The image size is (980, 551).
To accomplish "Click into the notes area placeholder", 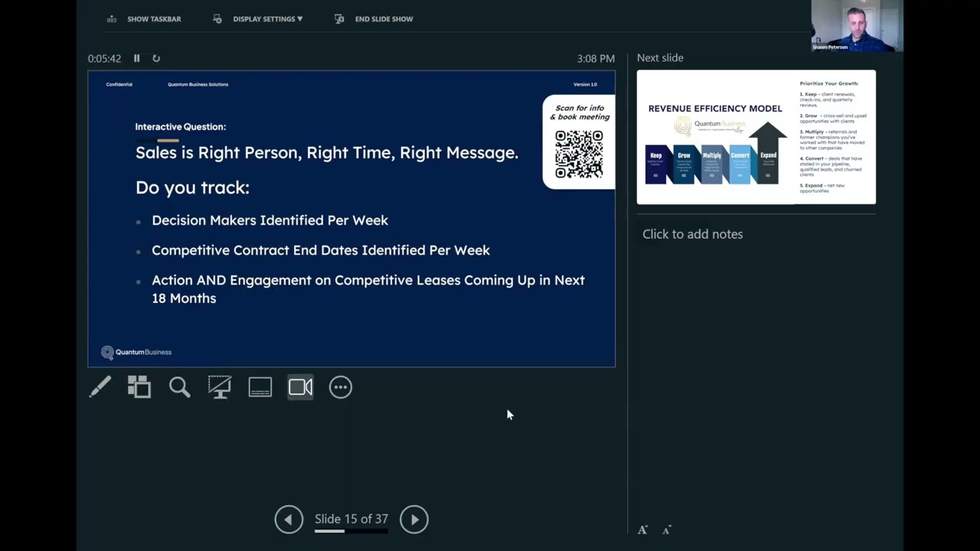I will pos(693,234).
